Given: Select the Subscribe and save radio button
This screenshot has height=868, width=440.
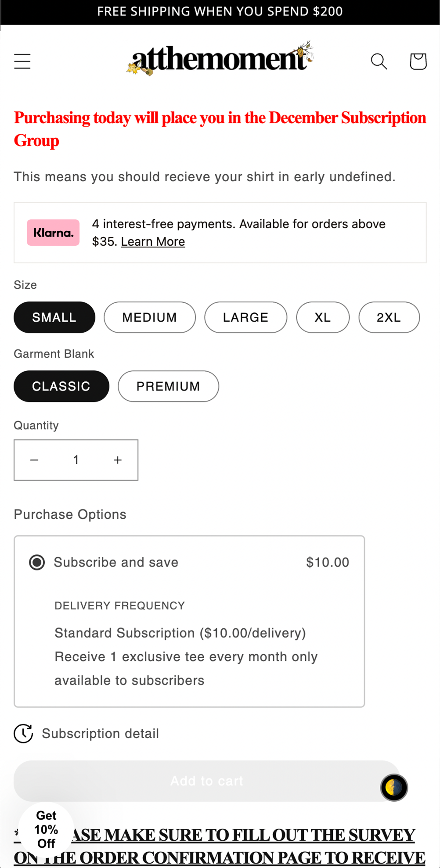Looking at the screenshot, I should 37,562.
